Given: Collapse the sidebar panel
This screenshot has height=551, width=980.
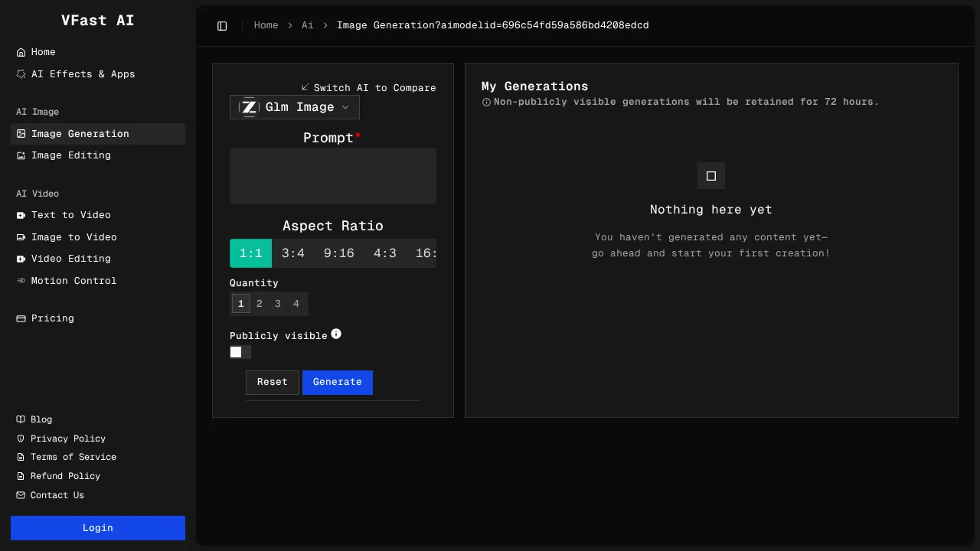Looking at the screenshot, I should click(x=222, y=25).
